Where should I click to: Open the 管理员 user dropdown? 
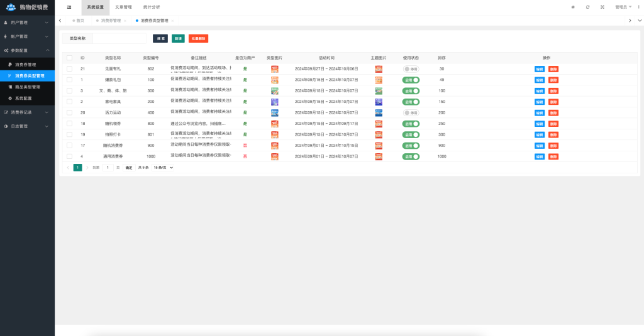coord(623,7)
